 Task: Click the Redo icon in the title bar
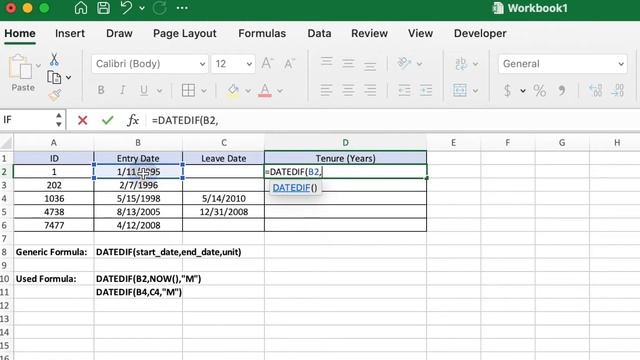pos(160,8)
